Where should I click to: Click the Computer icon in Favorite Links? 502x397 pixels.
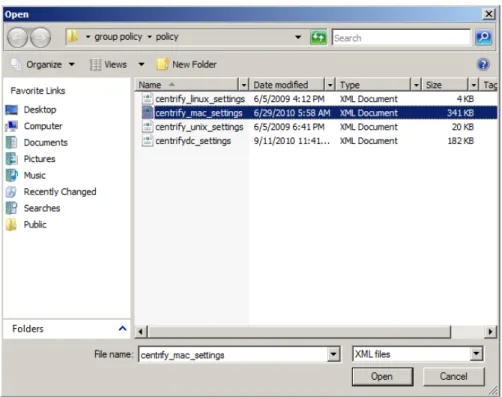12,126
